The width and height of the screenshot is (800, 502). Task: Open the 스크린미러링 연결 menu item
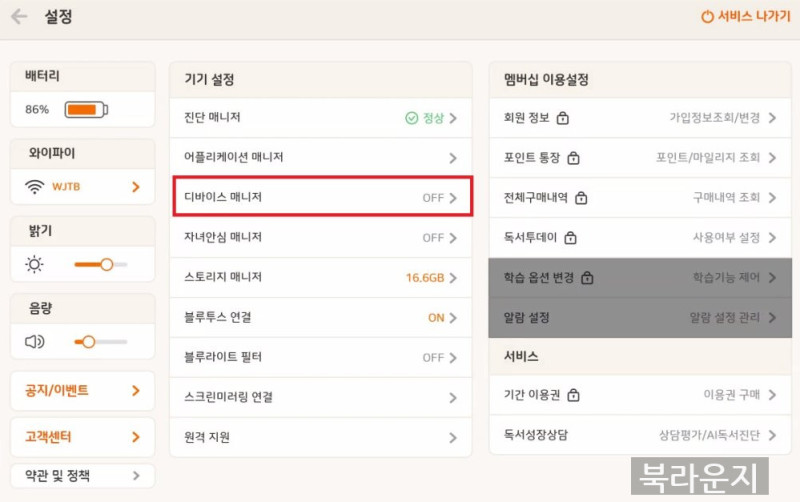pos(320,397)
